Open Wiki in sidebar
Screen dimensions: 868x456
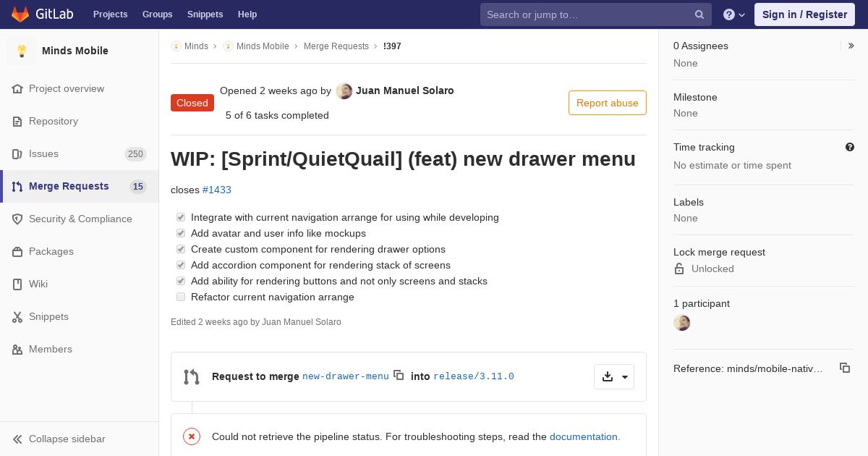coord(80,284)
